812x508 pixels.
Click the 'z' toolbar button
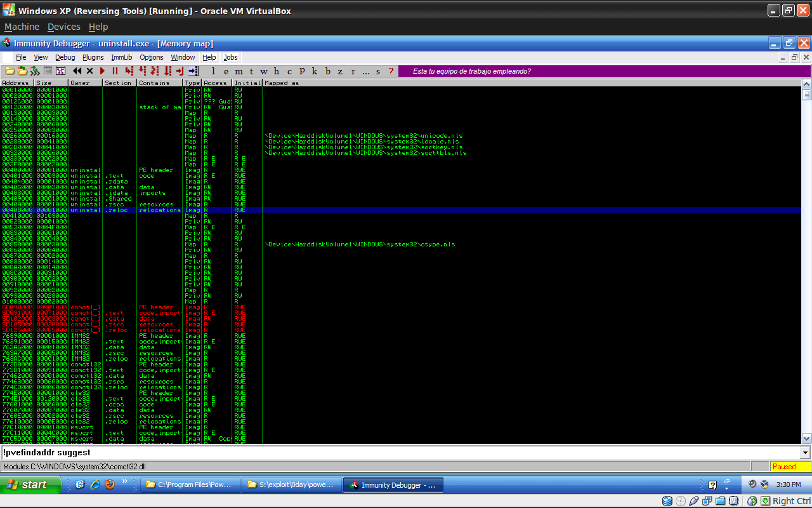(341, 71)
